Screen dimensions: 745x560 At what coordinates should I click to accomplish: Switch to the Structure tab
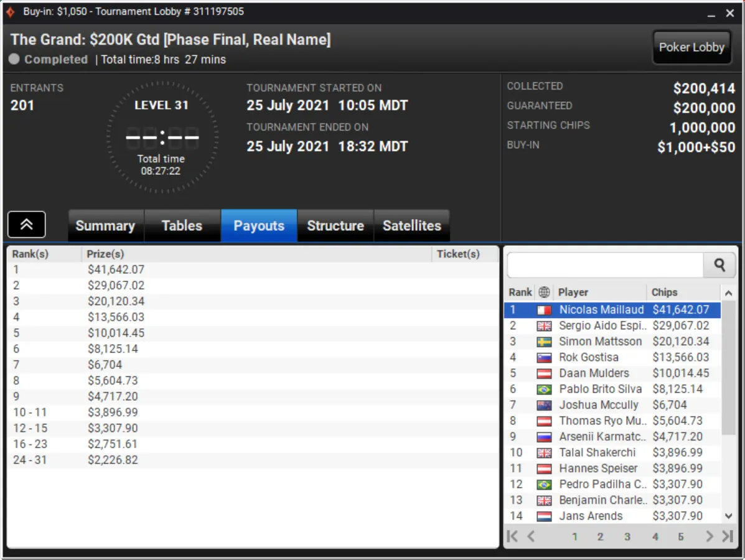click(x=335, y=226)
